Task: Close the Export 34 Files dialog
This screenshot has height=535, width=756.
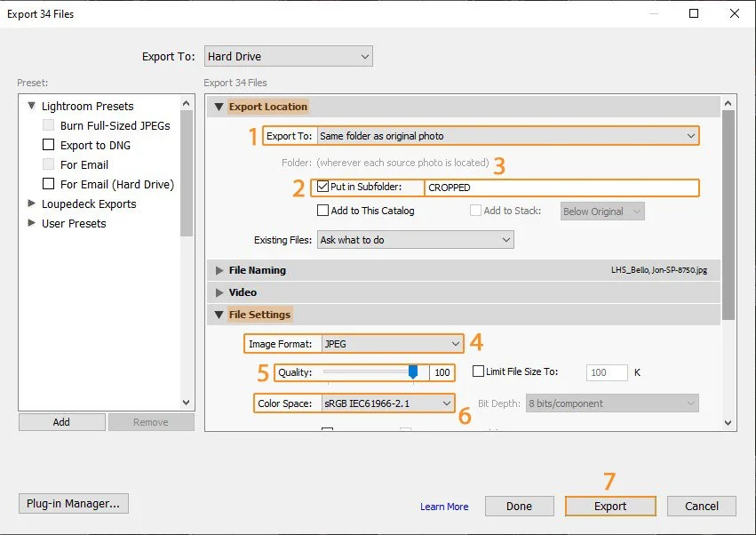Action: coord(735,13)
